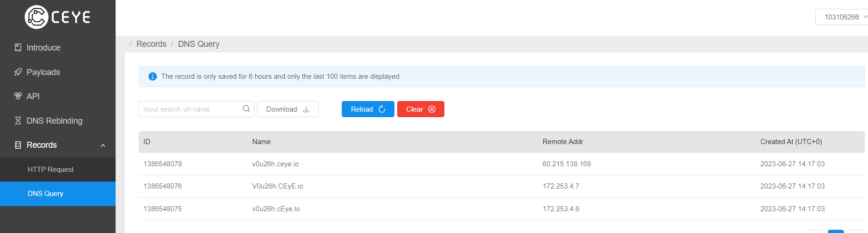
Task: Click the Payloads rocket icon
Action: coord(18,72)
